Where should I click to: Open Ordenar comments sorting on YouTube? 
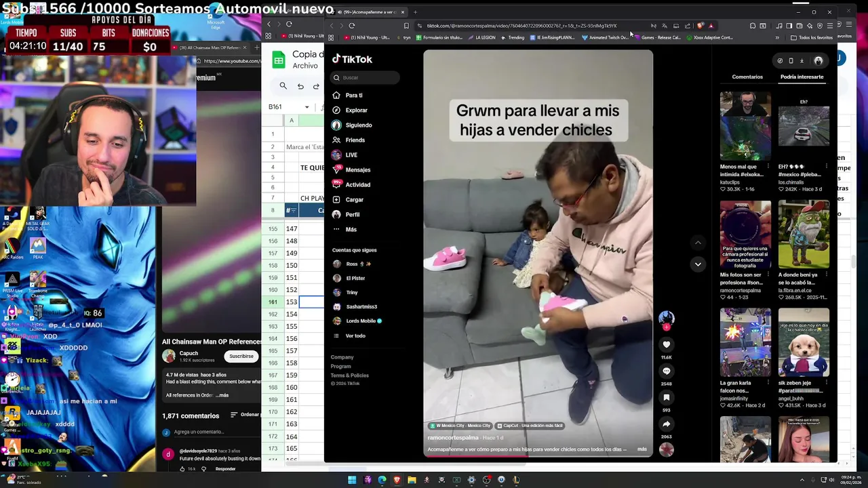pos(245,415)
